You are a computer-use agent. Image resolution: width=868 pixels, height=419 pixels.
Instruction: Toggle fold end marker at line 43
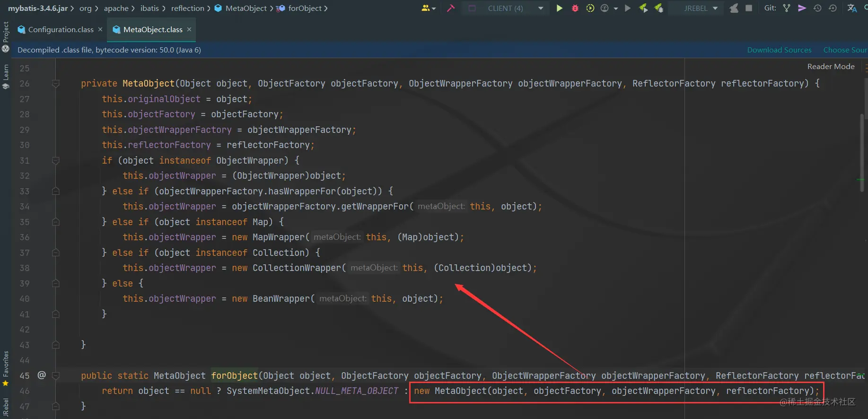(x=56, y=345)
